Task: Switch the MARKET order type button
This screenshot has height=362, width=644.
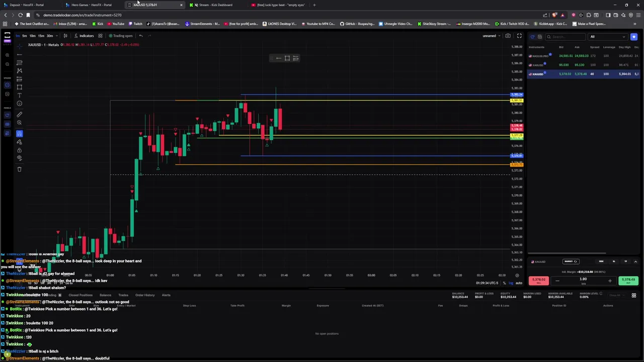Action: coord(571,261)
